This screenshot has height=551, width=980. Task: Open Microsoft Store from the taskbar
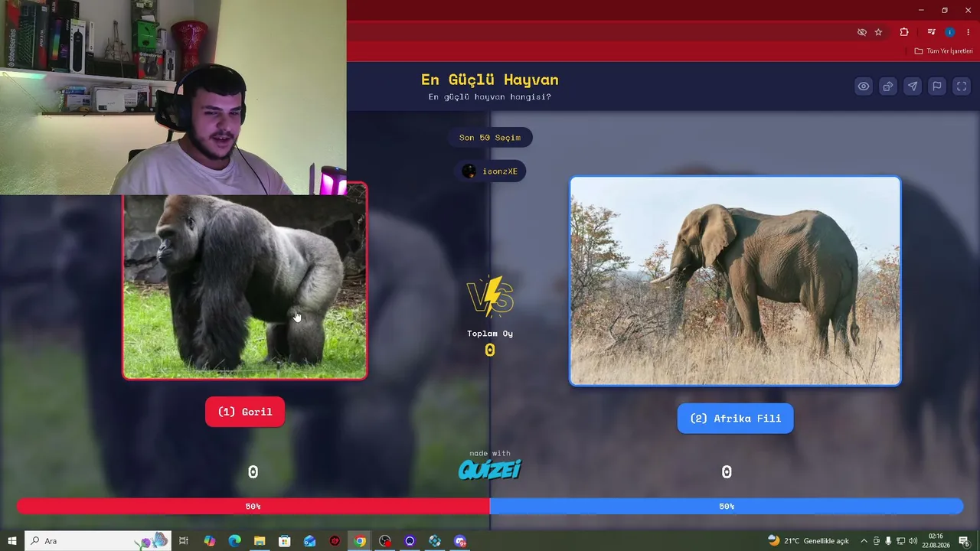tap(285, 541)
